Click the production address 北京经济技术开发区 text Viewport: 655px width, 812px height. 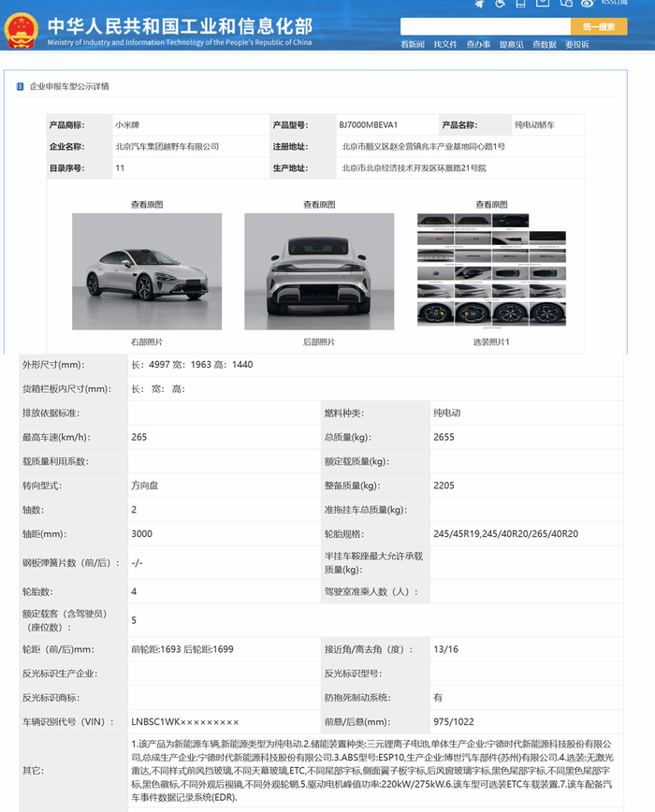coord(414,168)
